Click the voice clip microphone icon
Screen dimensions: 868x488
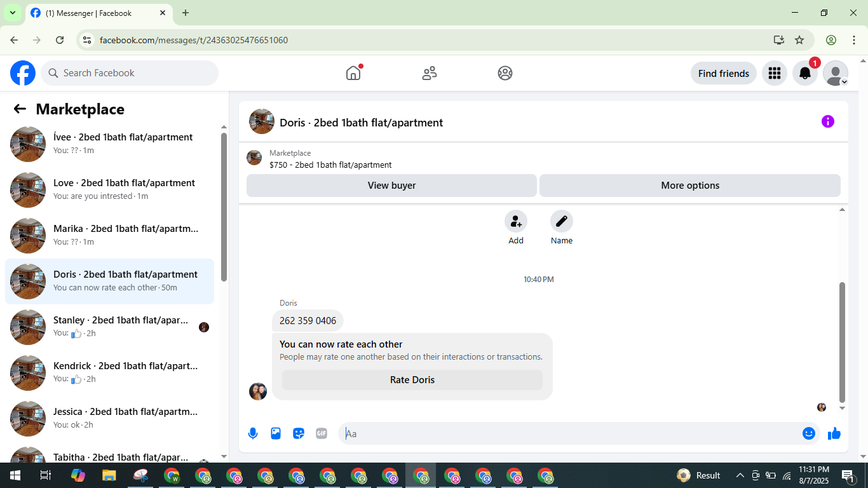click(253, 433)
